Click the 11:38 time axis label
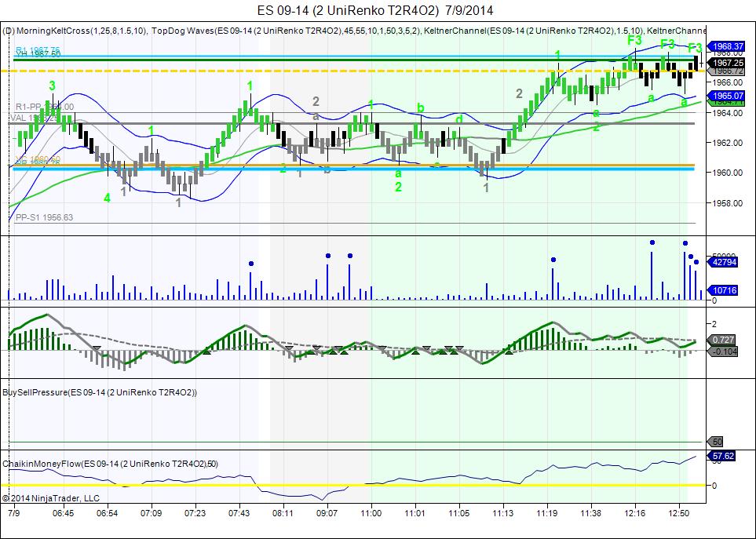The width and height of the screenshot is (756, 539). (590, 513)
